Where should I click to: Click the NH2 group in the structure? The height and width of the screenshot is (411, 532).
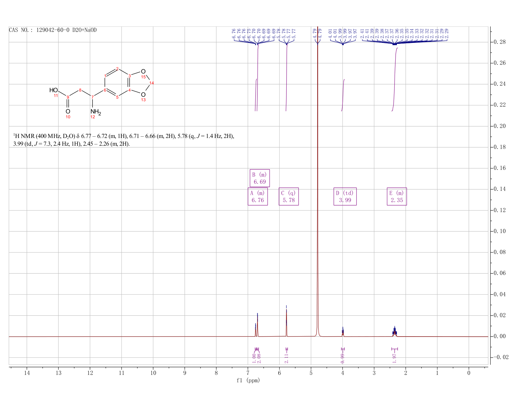coord(96,112)
